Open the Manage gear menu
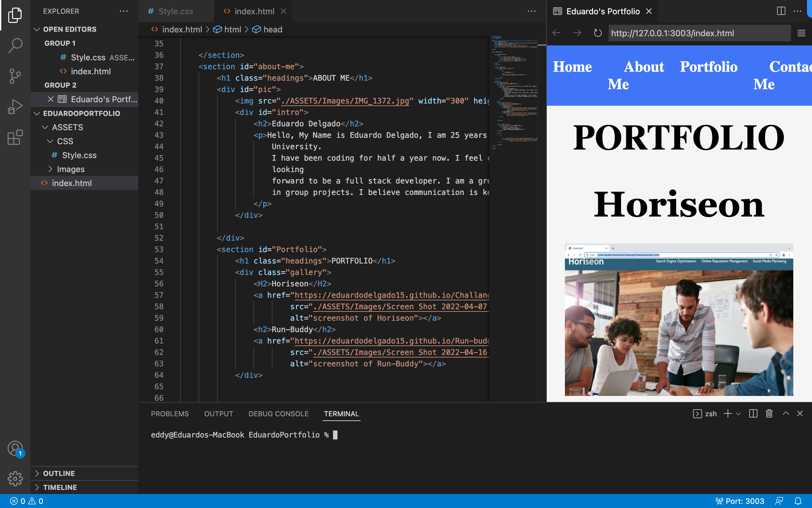The width and height of the screenshot is (812, 508). (x=15, y=478)
